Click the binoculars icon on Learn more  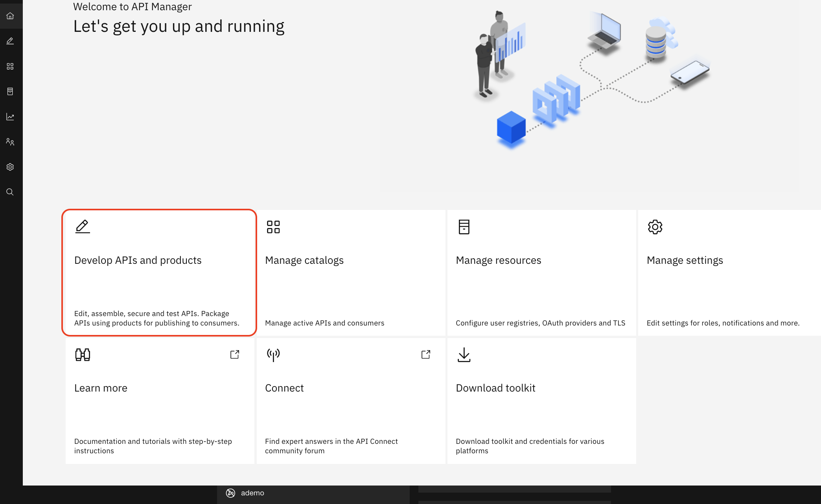83,355
